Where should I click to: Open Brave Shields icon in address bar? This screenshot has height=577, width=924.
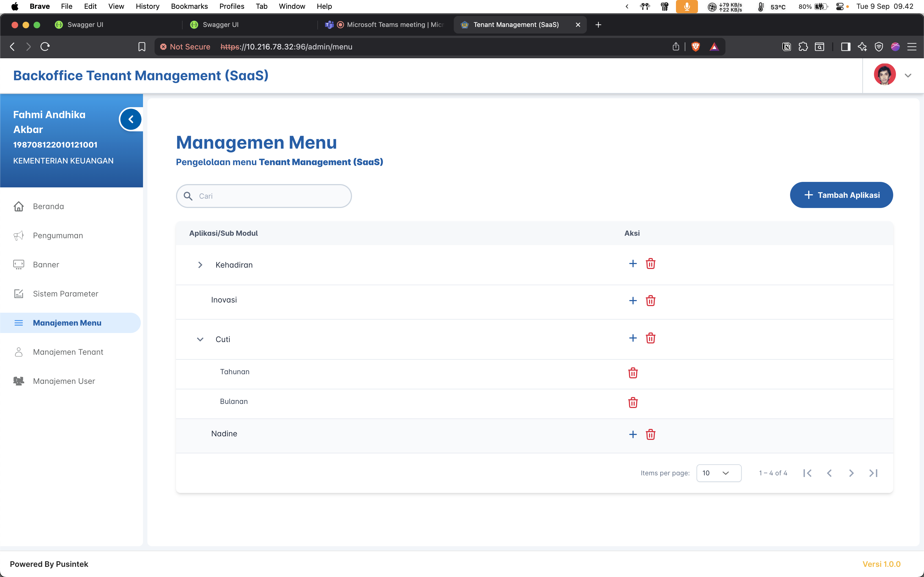click(x=696, y=46)
